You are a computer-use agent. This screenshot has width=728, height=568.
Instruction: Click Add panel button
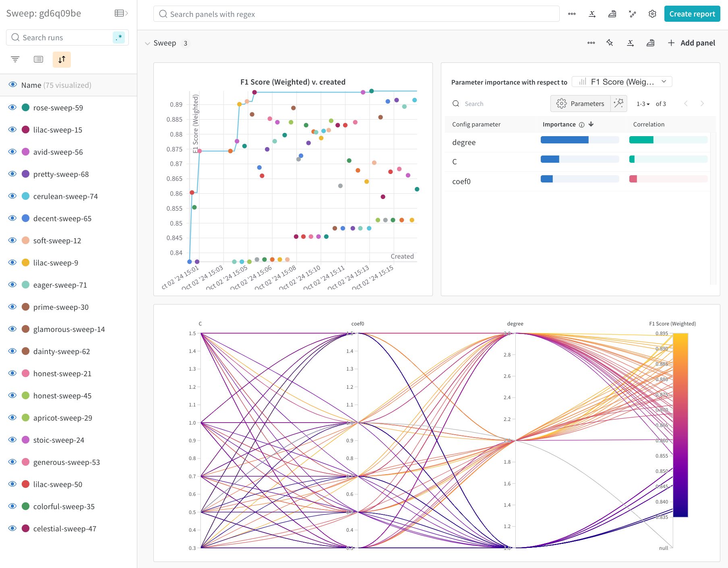tap(691, 43)
